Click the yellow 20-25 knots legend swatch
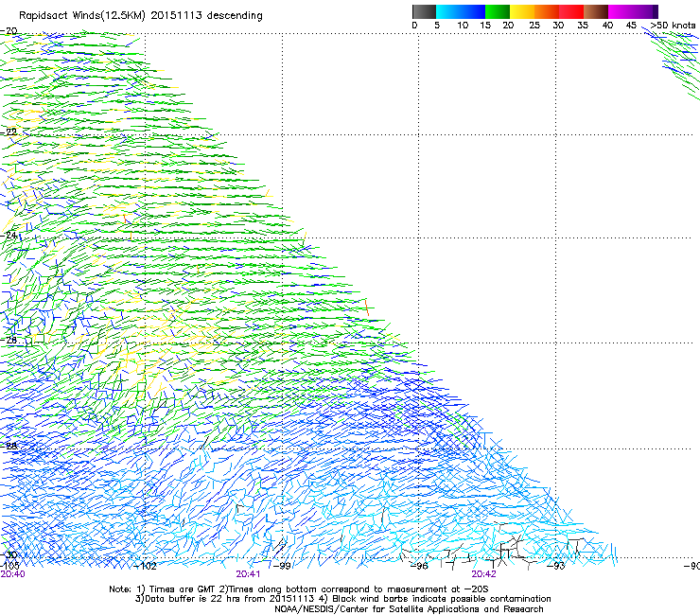Image resolution: width=700 pixels, height=615 pixels. (x=522, y=11)
